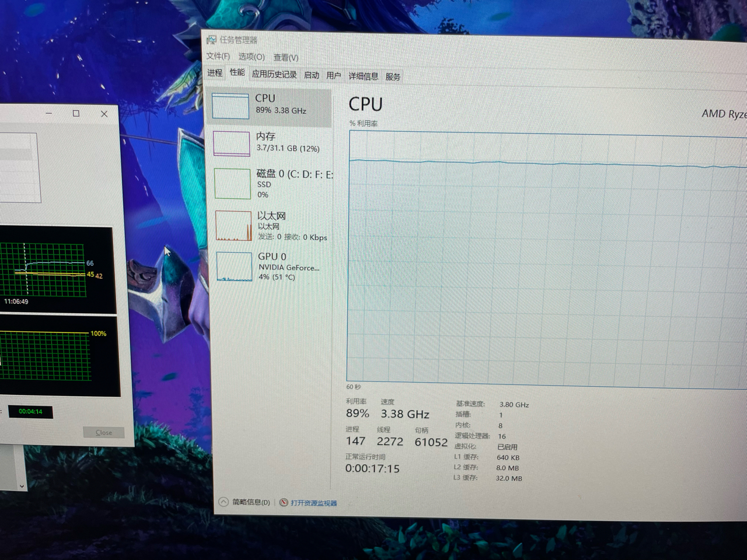Switch to the 详细信息 Details tab
The width and height of the screenshot is (747, 560).
pos(364,75)
